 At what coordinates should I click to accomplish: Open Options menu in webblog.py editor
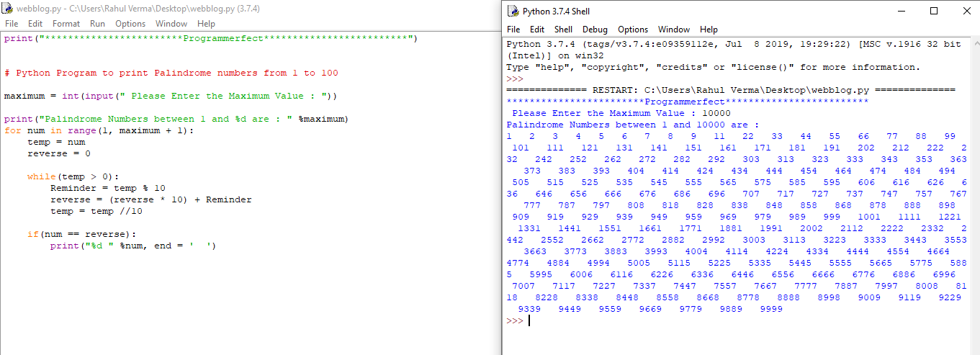[x=130, y=24]
